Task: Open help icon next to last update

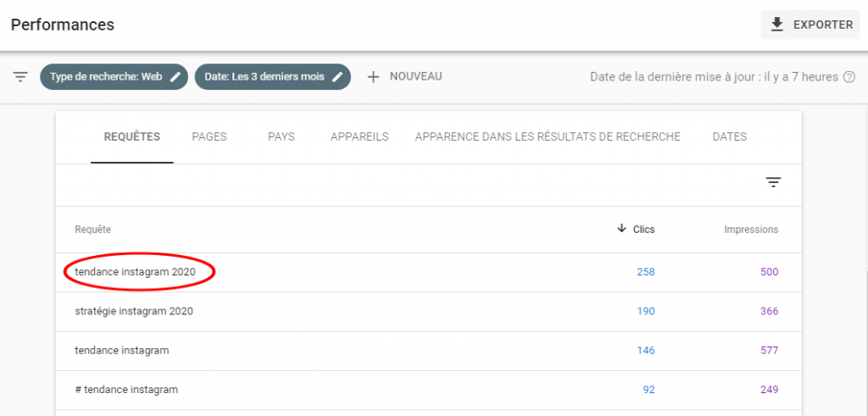Action: click(849, 77)
